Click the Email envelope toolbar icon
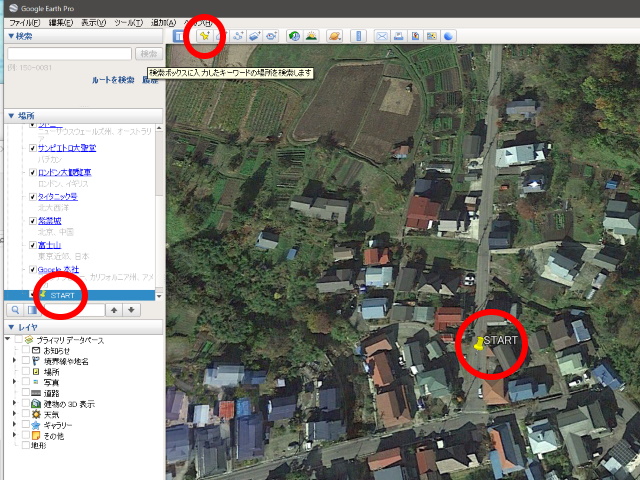 [382, 36]
